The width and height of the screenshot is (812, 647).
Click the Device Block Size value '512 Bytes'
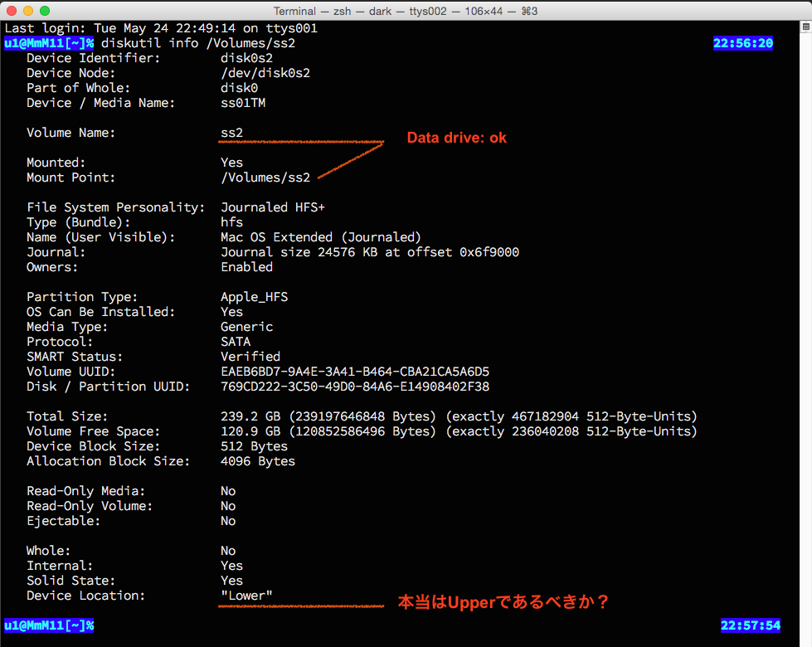[x=255, y=446]
